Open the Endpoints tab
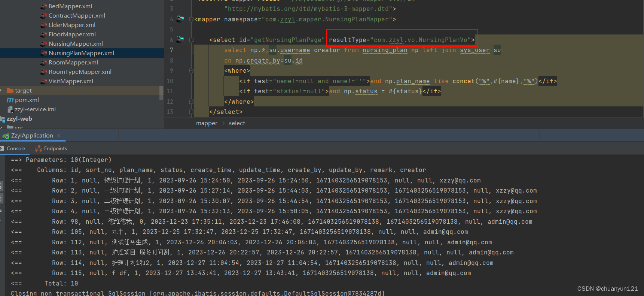 click(55, 149)
